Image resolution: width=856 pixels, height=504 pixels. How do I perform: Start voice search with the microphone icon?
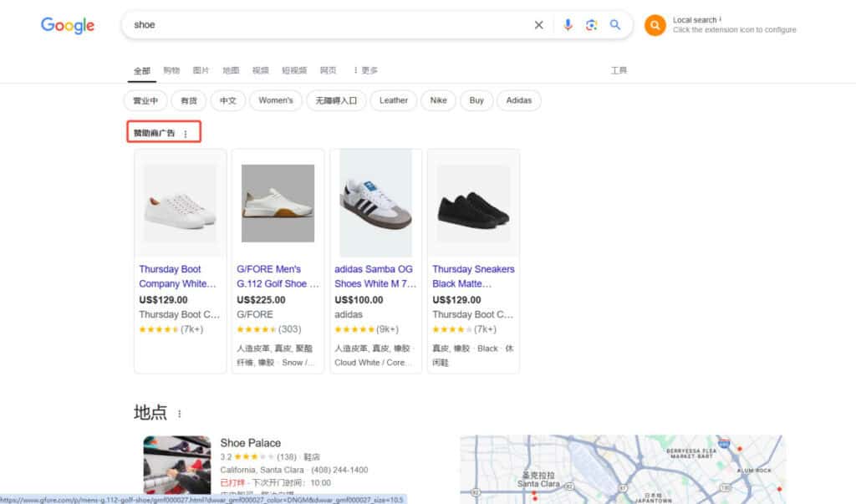pyautogui.click(x=568, y=25)
